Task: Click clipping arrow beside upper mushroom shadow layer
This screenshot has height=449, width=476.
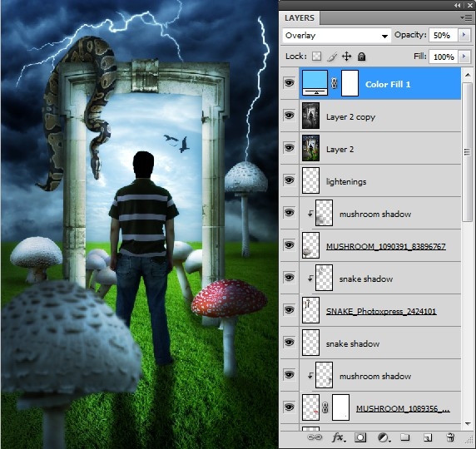Action: pyautogui.click(x=310, y=214)
